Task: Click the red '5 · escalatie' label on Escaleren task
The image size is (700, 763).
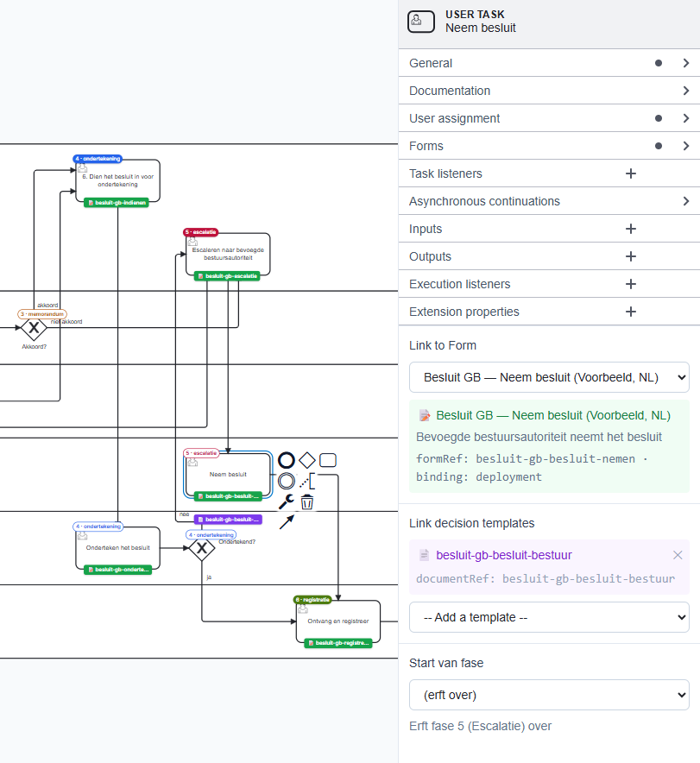Action: coord(200,232)
